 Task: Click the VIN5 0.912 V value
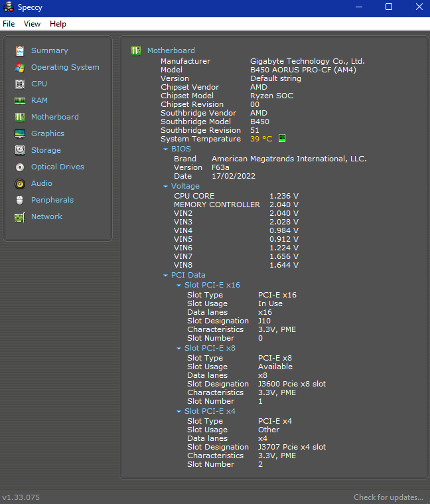tap(284, 239)
